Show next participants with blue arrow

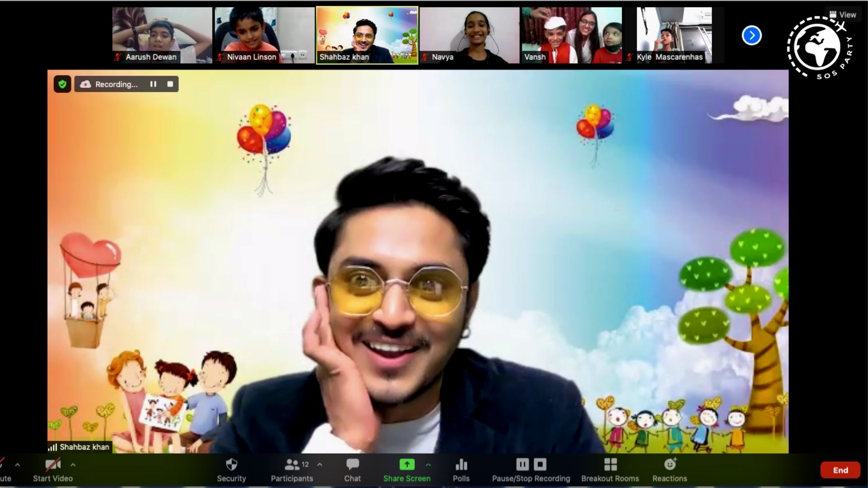coord(752,35)
